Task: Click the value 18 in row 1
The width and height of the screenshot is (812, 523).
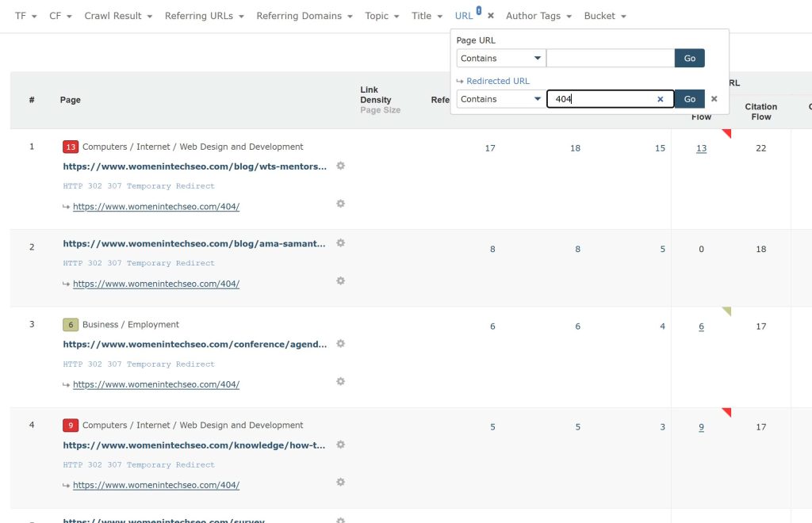Action: click(x=575, y=148)
